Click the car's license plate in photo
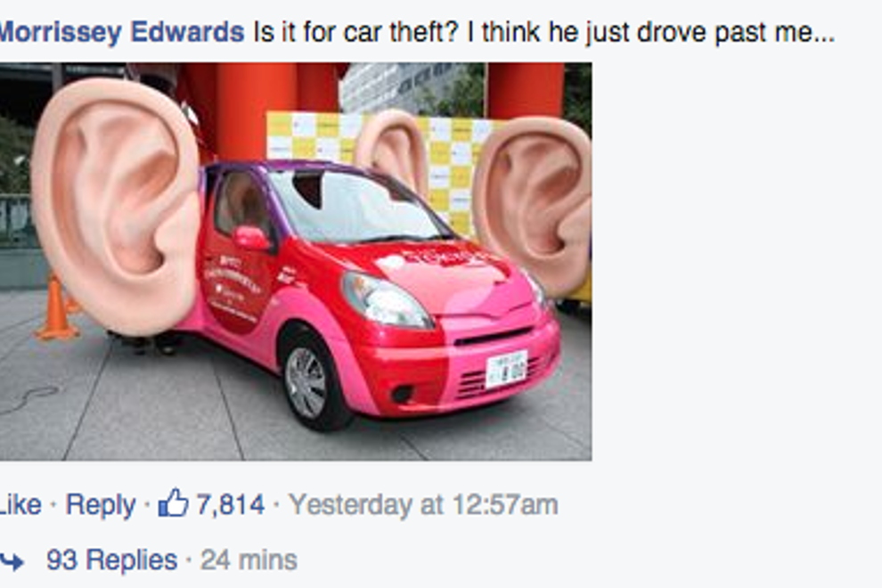This screenshot has width=882, height=588. click(506, 369)
